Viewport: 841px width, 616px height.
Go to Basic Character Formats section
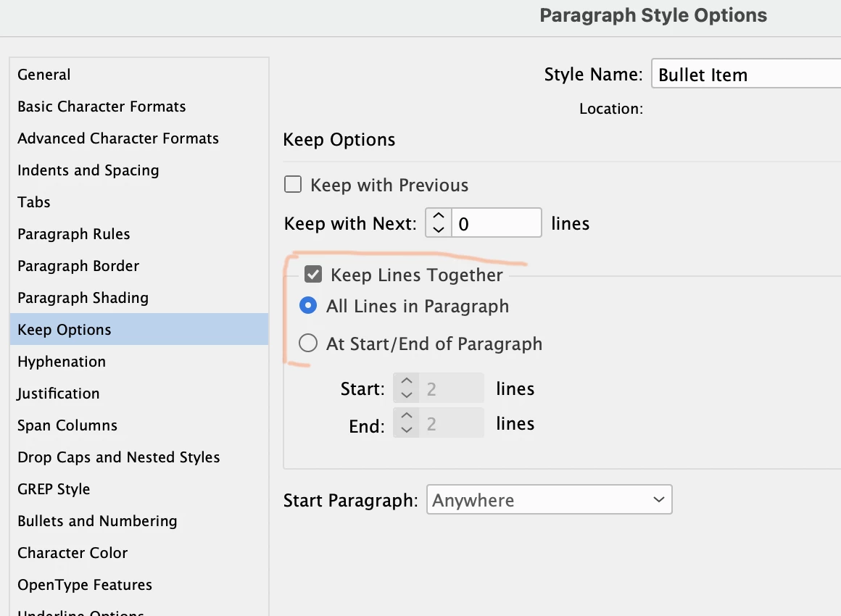point(101,107)
